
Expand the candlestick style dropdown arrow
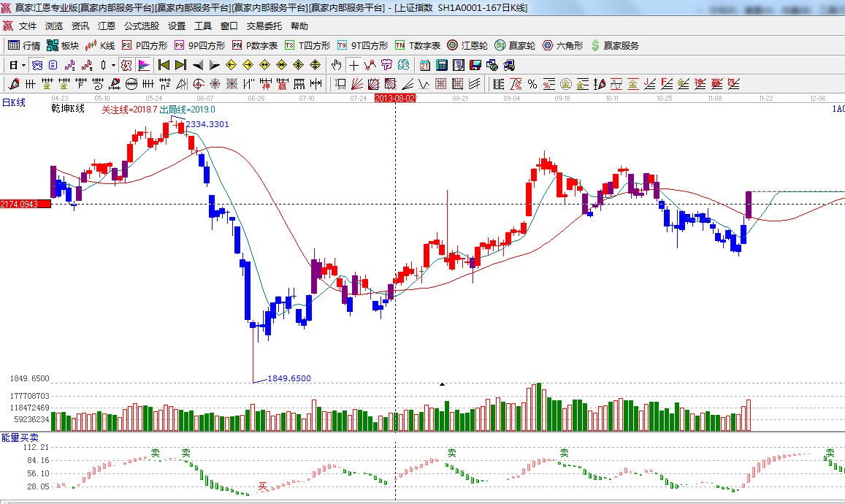point(113,65)
